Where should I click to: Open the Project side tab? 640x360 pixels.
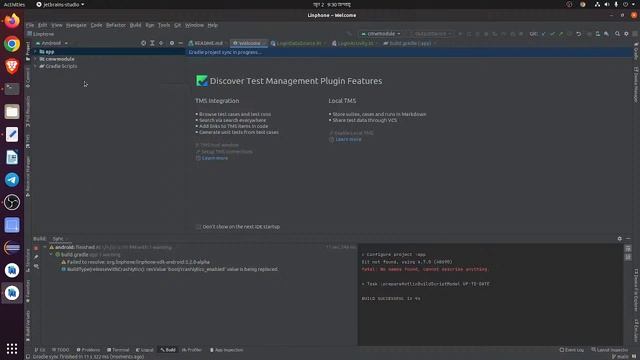click(x=28, y=51)
